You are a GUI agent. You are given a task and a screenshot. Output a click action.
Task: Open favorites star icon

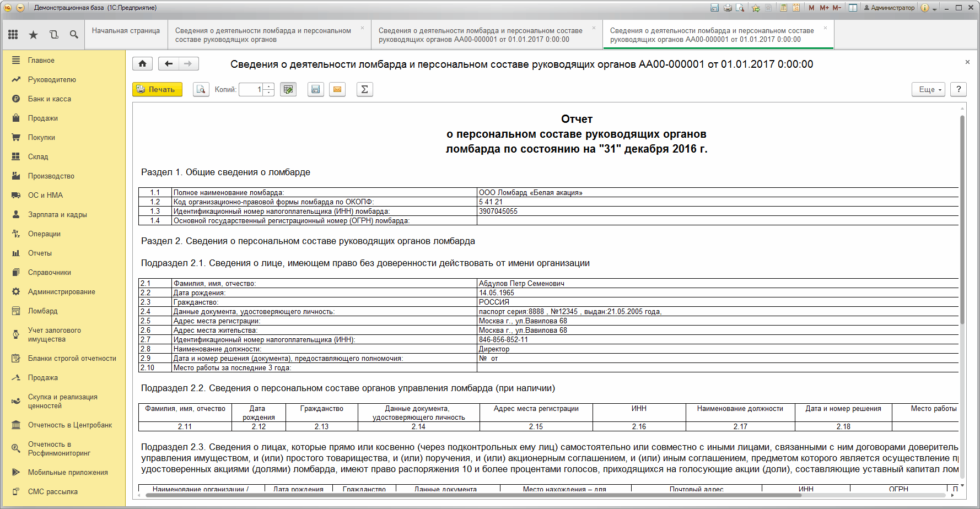[33, 35]
